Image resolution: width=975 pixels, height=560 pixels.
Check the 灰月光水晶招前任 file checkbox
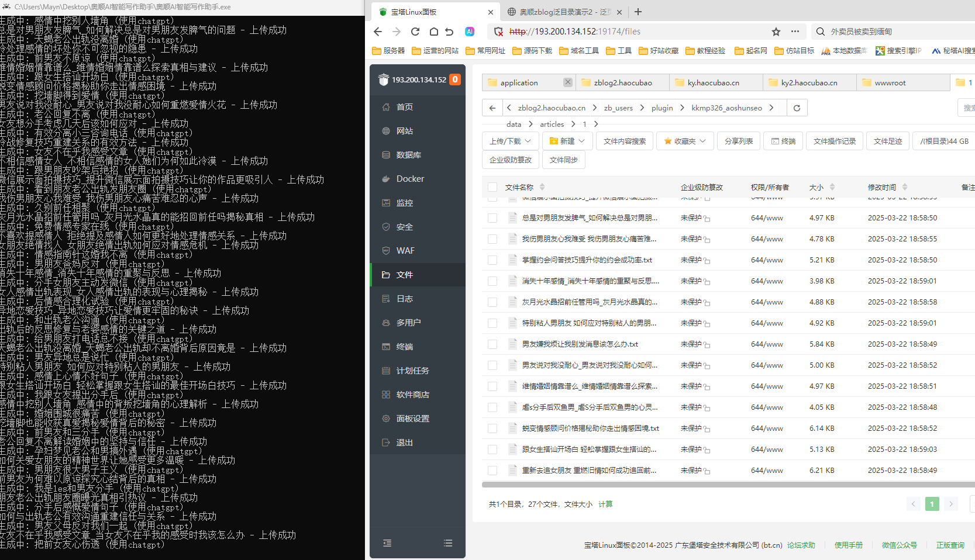coord(492,302)
